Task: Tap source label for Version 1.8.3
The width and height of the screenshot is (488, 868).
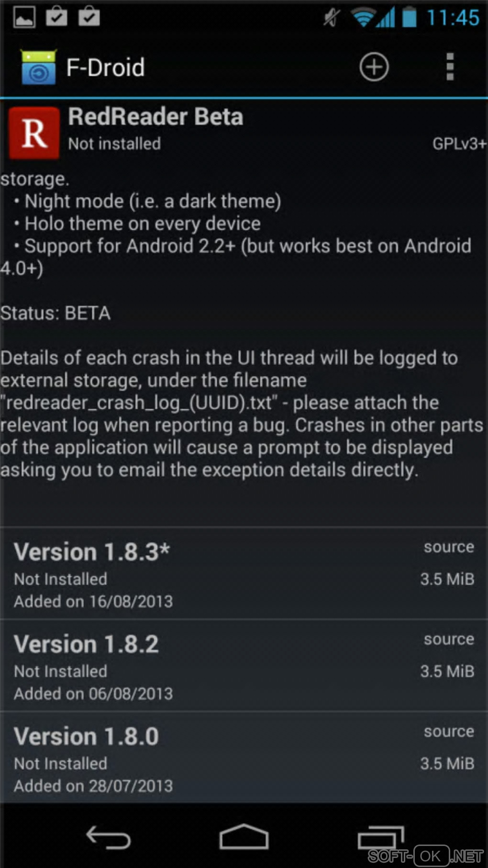Action: pyautogui.click(x=449, y=547)
